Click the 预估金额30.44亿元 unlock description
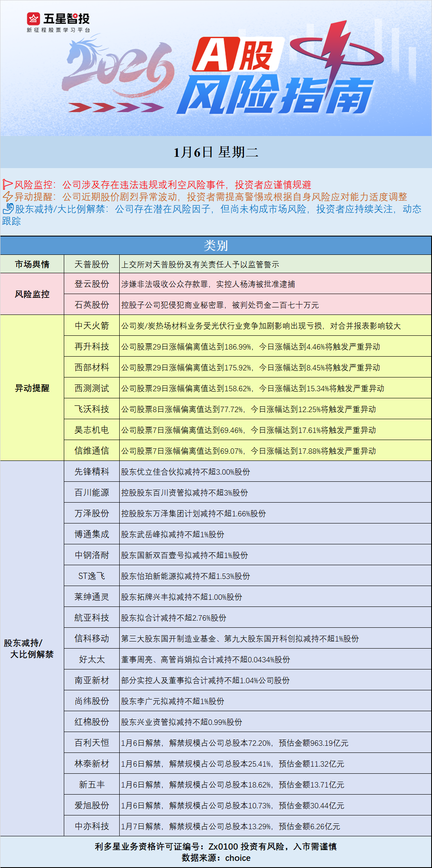 tap(233, 805)
